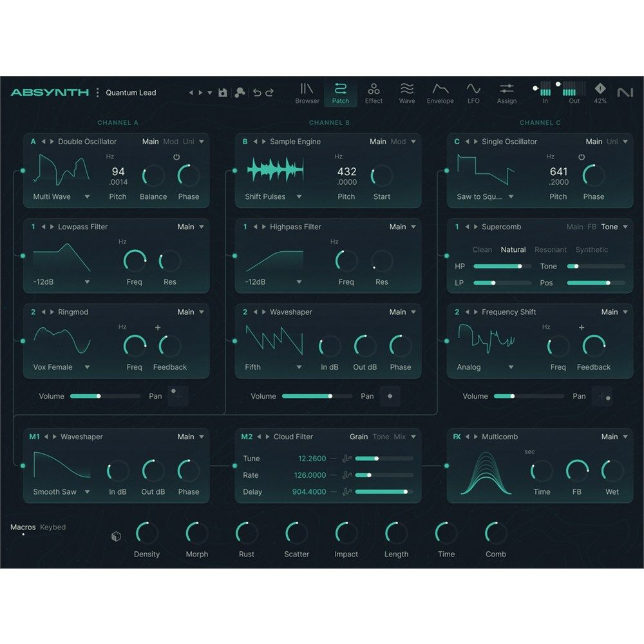This screenshot has height=644, width=644.
Task: Toggle phase power button in Oscillator A
Action: tap(176, 157)
